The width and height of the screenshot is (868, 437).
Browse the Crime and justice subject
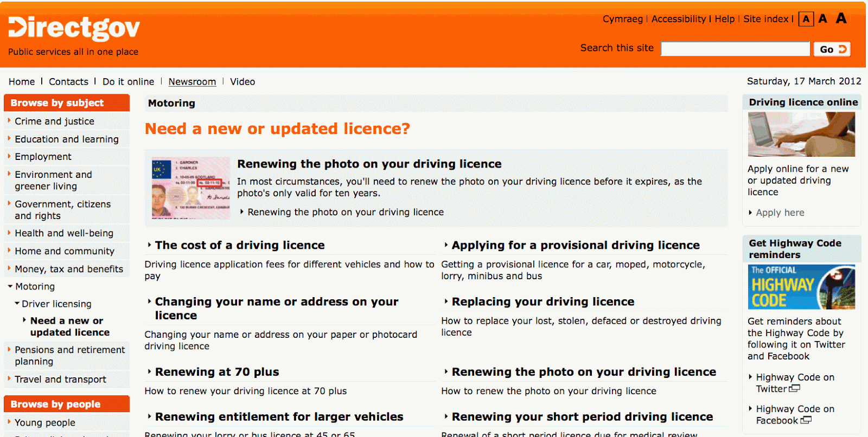point(55,121)
